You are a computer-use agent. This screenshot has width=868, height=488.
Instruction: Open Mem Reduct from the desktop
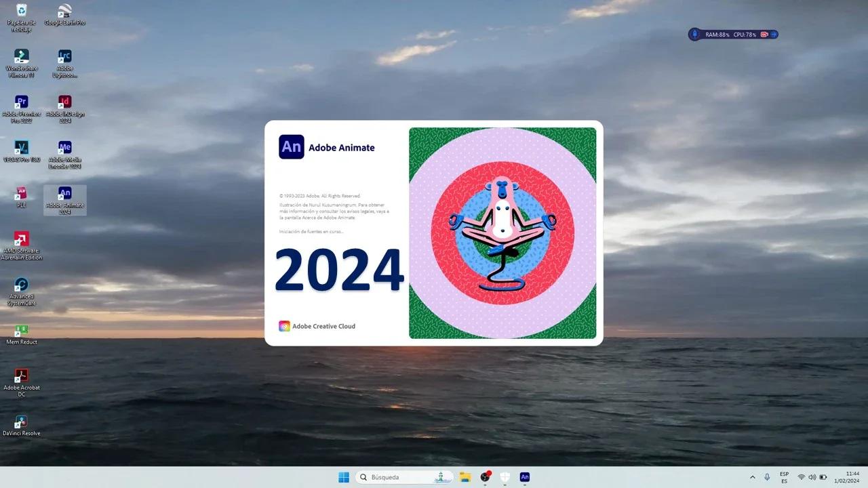pyautogui.click(x=21, y=332)
